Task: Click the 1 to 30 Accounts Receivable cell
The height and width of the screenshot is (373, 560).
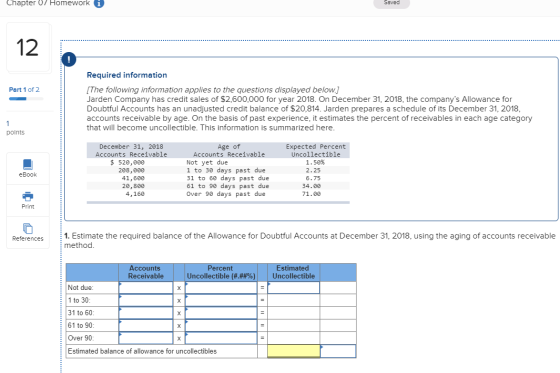Action: (x=146, y=300)
